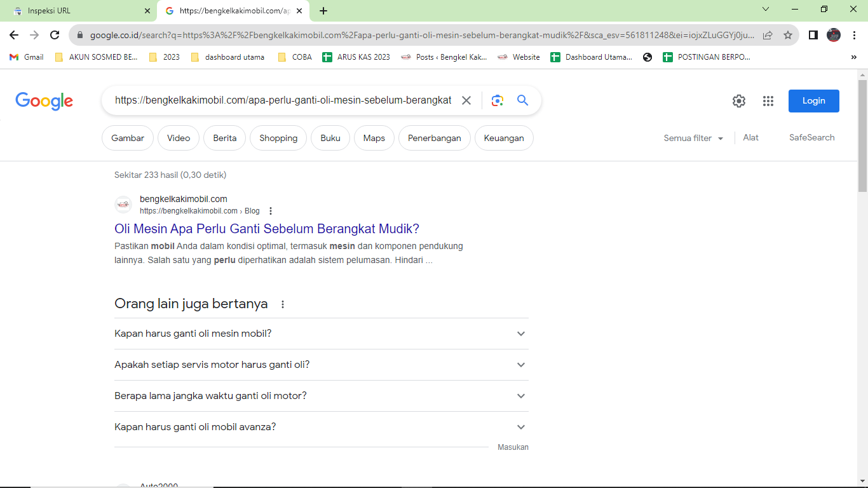Click the Google logo
Viewport: 868px width, 488px height.
point(44,101)
